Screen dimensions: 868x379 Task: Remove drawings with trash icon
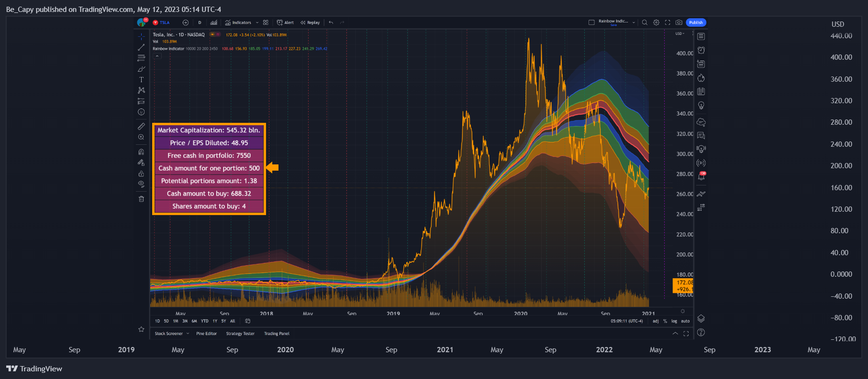tap(141, 199)
